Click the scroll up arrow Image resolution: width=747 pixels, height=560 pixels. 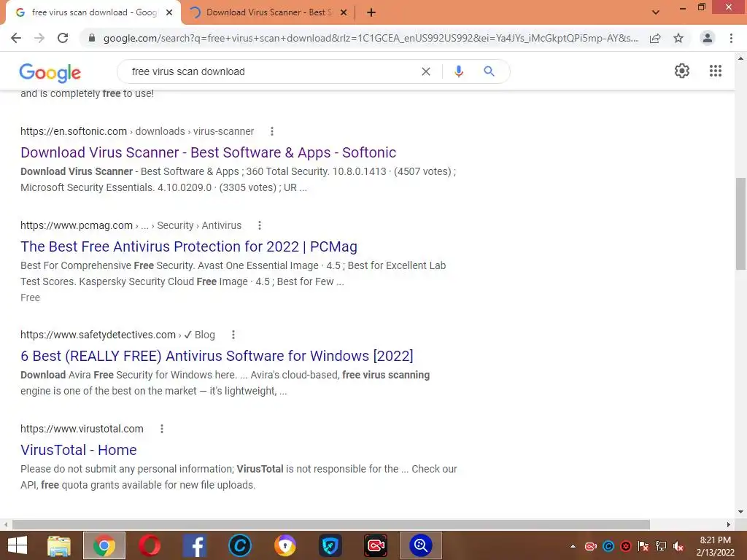740,58
